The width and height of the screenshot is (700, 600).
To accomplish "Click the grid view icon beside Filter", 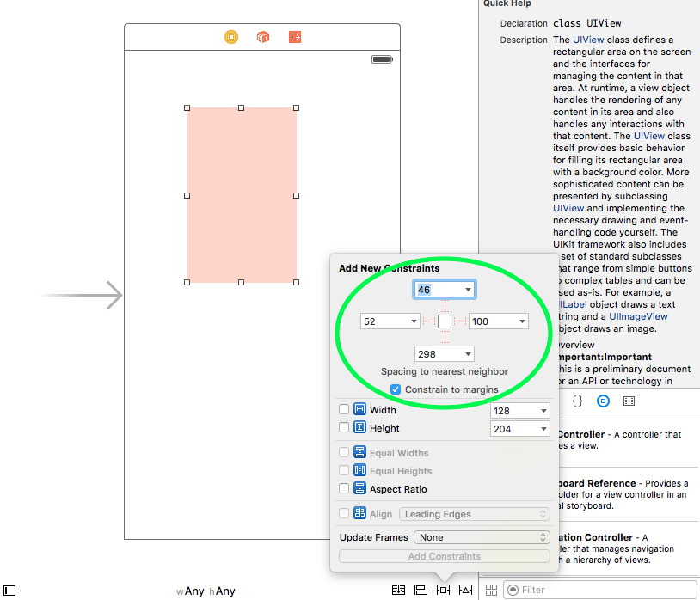I will click(x=491, y=590).
